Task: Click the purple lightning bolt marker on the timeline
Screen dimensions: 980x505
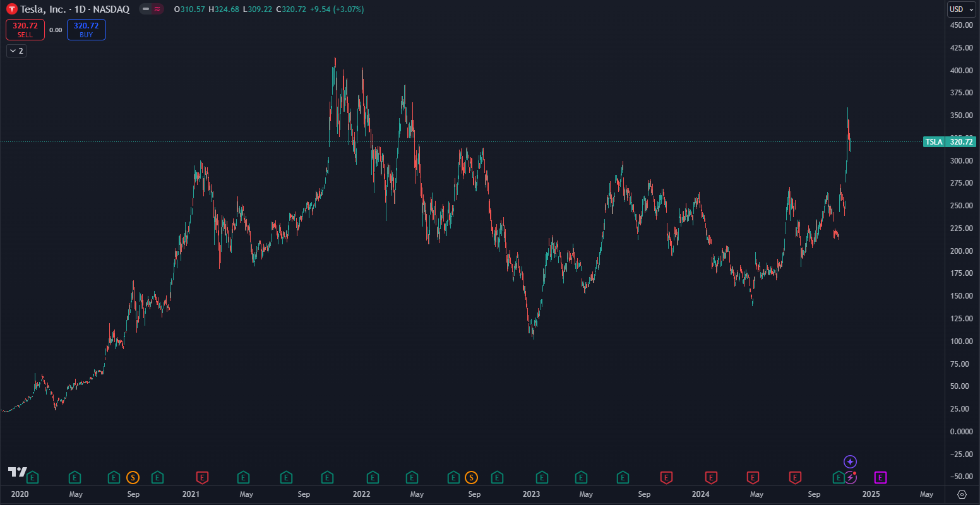Action: click(851, 477)
